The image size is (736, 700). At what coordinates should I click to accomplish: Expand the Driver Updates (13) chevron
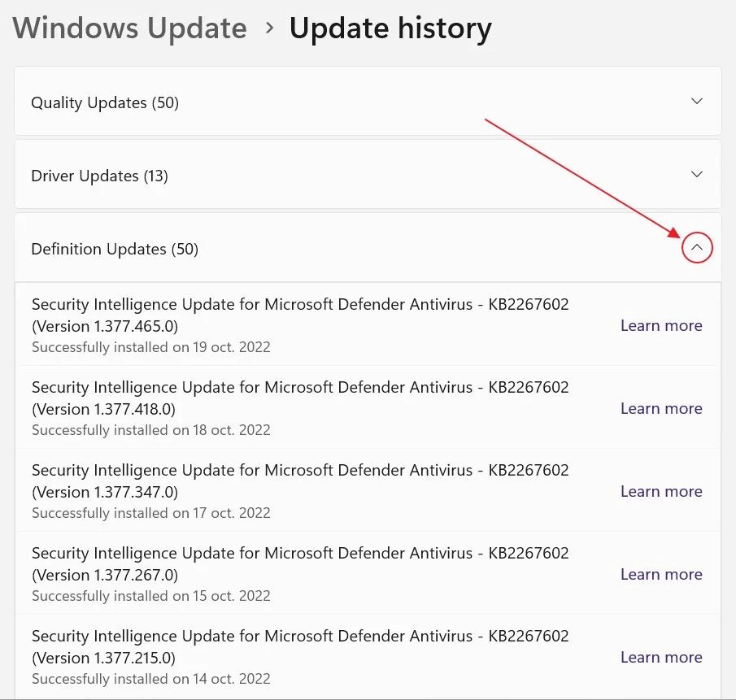pyautogui.click(x=697, y=175)
